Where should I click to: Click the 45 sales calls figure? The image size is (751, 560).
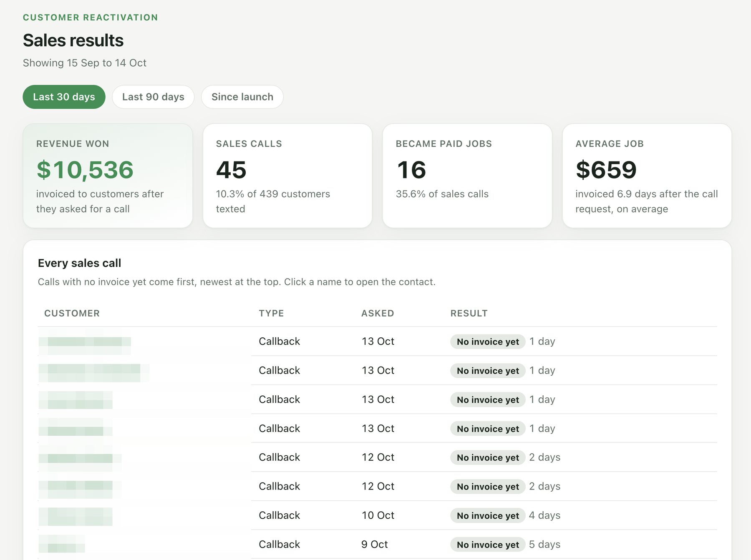point(231,170)
